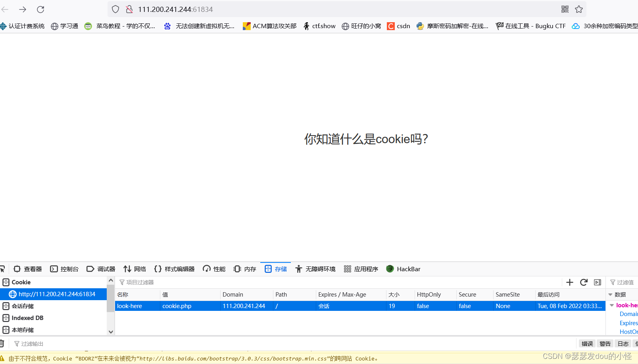Open the 在线工具 - Bugku CTF bookmark

coord(531,26)
